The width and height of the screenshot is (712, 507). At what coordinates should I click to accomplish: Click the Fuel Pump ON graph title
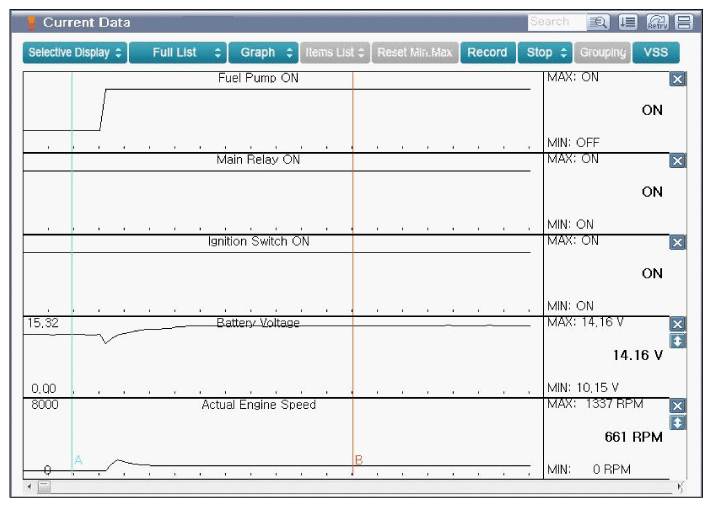pos(258,78)
